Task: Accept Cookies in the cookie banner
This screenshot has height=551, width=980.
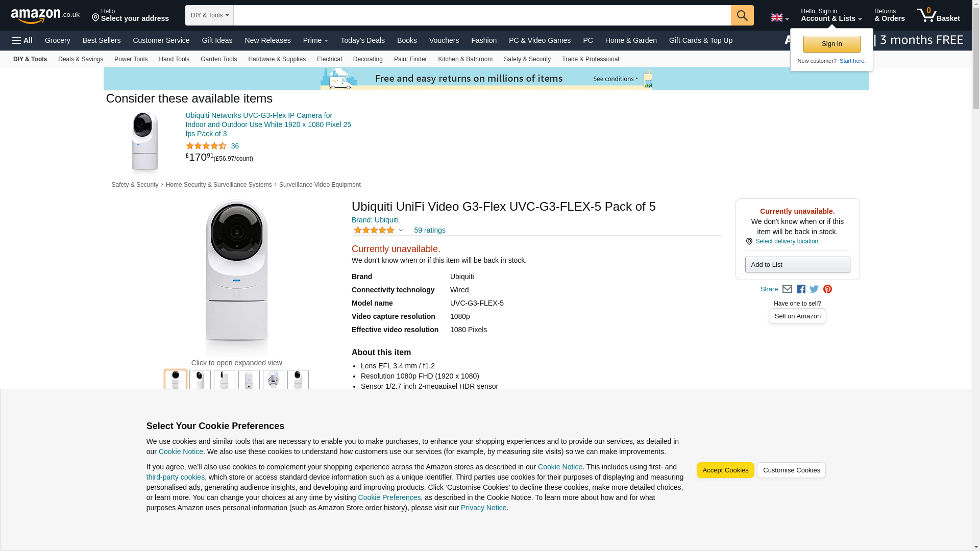Action: click(725, 470)
